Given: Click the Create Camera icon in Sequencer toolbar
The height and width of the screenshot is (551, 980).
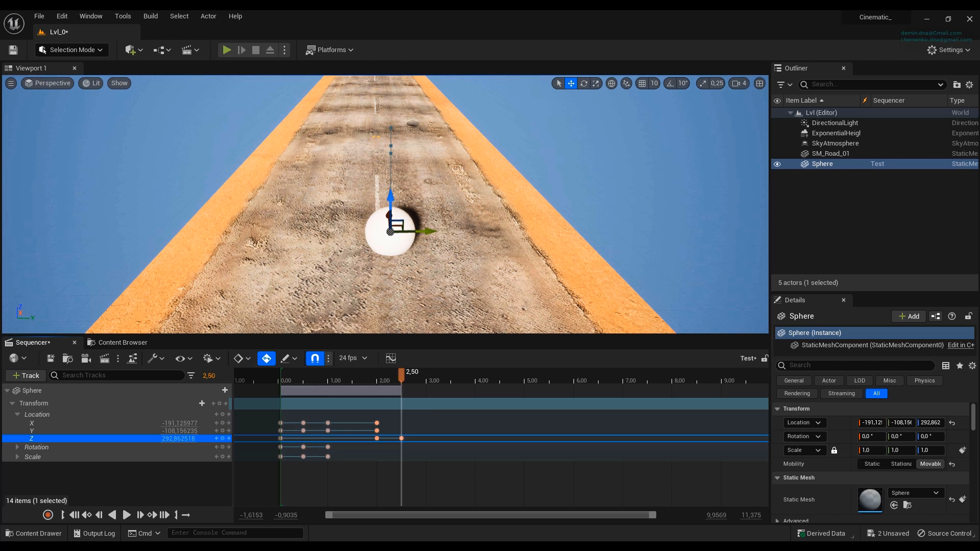Looking at the screenshot, I should point(86,358).
